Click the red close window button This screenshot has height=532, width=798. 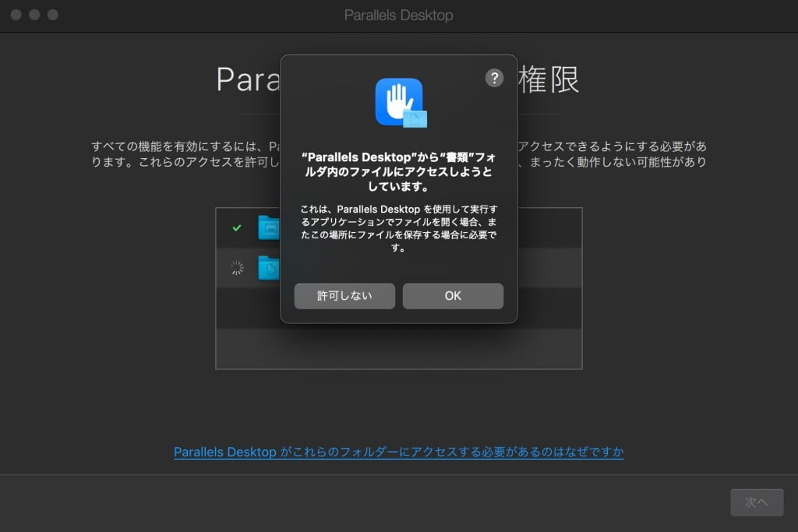coord(16,15)
